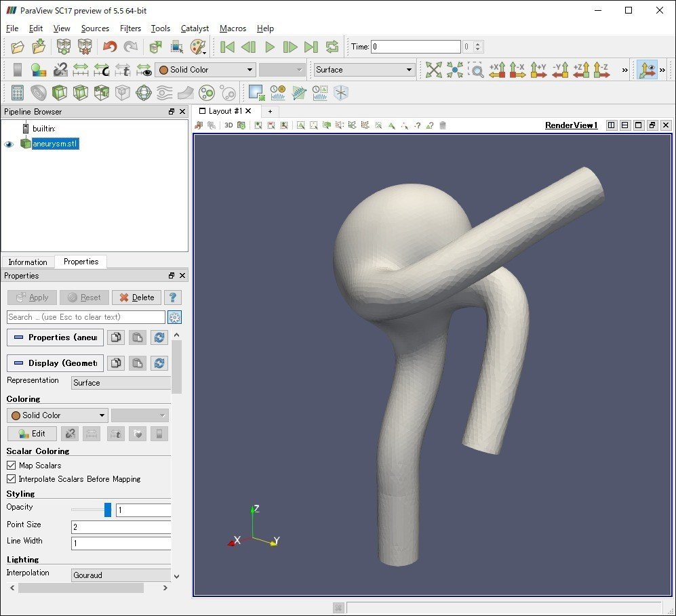Image resolution: width=676 pixels, height=616 pixels.
Task: Select the Calculator filter icon
Action: [18, 93]
